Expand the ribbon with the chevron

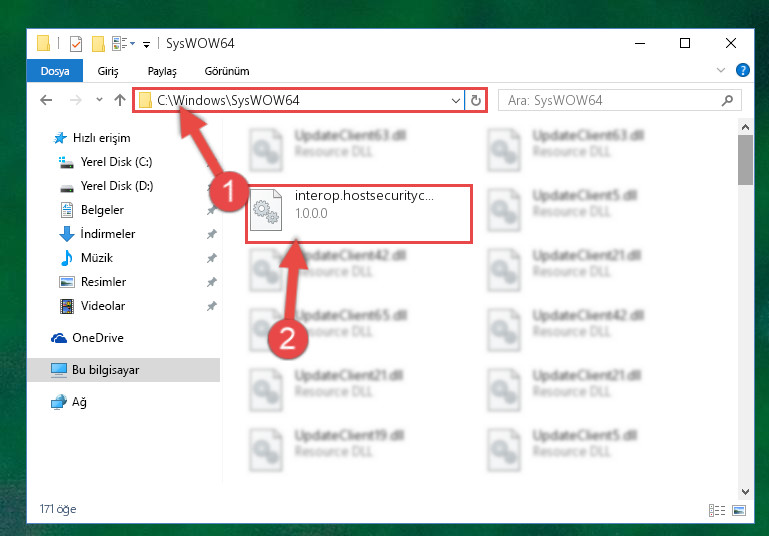coord(720,70)
